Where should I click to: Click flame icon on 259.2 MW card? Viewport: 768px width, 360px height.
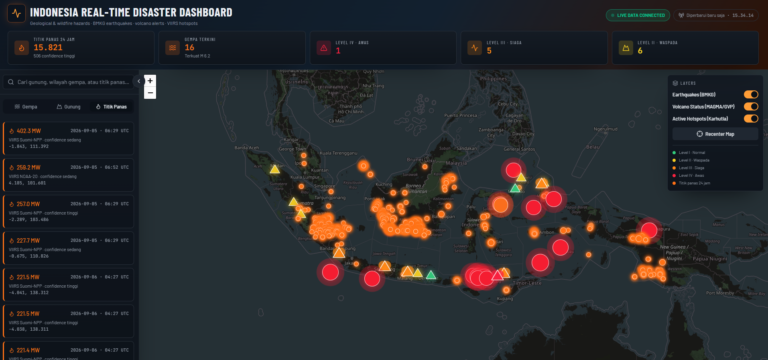(x=12, y=167)
